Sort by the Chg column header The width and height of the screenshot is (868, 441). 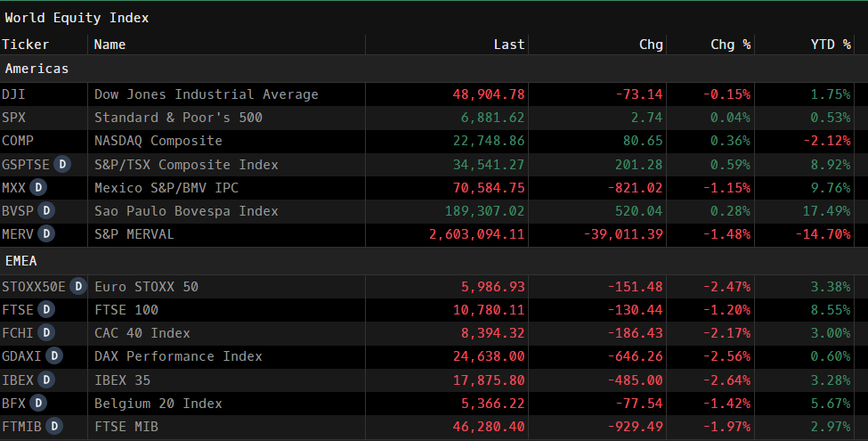tap(597, 45)
